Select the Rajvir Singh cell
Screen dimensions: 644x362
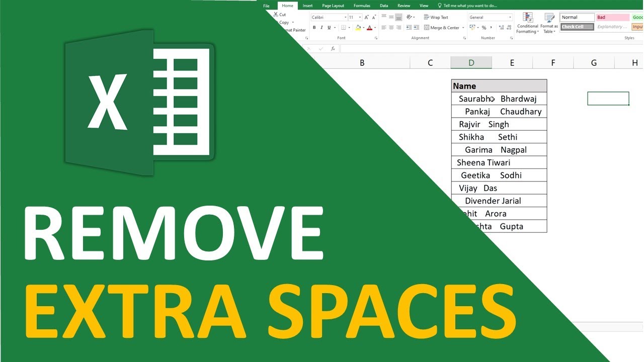[499, 124]
